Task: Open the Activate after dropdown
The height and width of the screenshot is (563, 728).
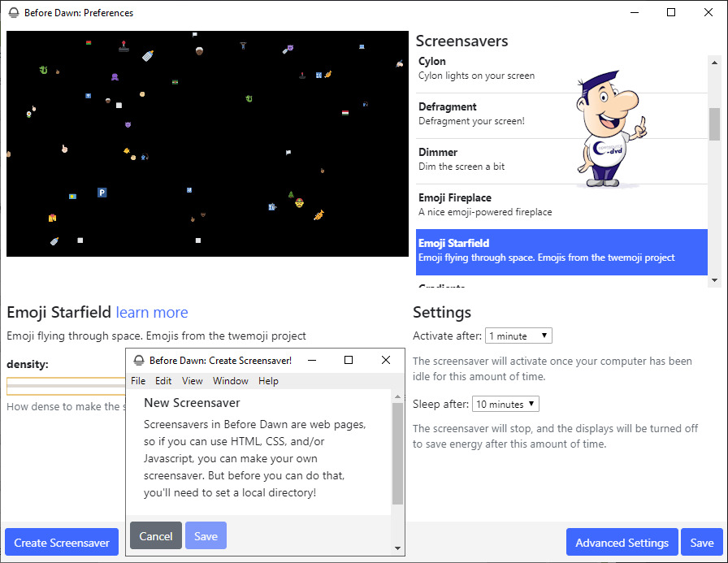Action: (518, 336)
